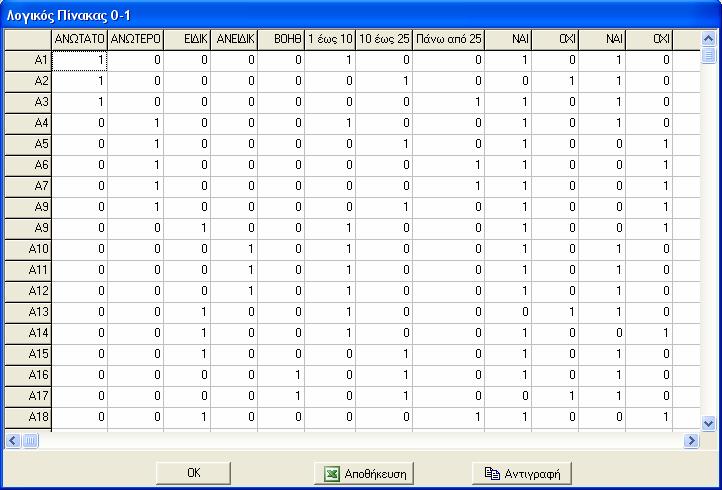Click the '1 έως 10' cell in row A11
Viewport: 722px width, 490px height.
tap(330, 271)
